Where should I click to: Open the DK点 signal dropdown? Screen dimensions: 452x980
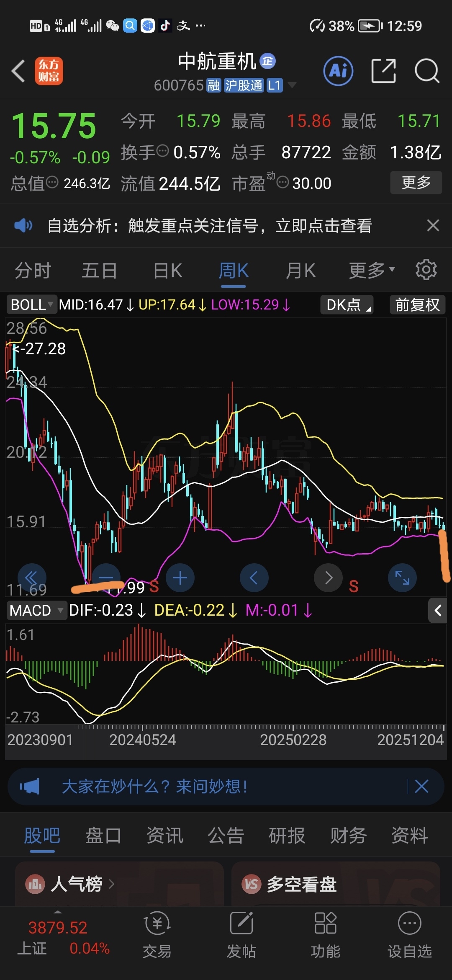[347, 304]
